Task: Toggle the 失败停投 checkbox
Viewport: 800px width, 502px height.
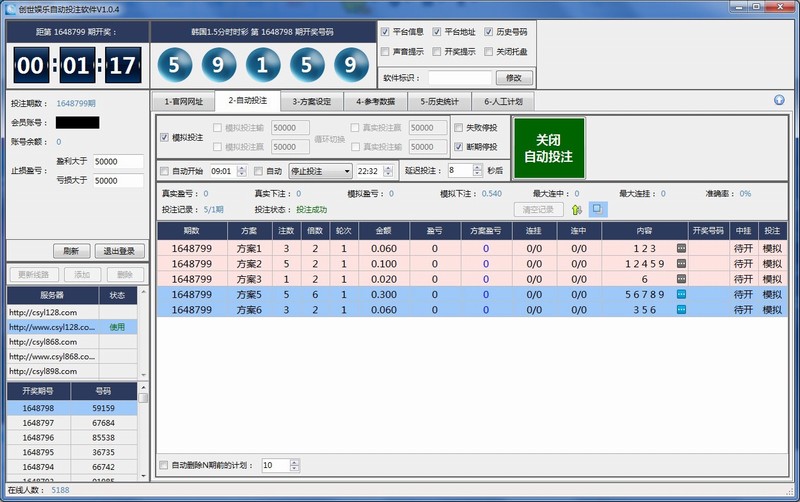Action: point(459,128)
